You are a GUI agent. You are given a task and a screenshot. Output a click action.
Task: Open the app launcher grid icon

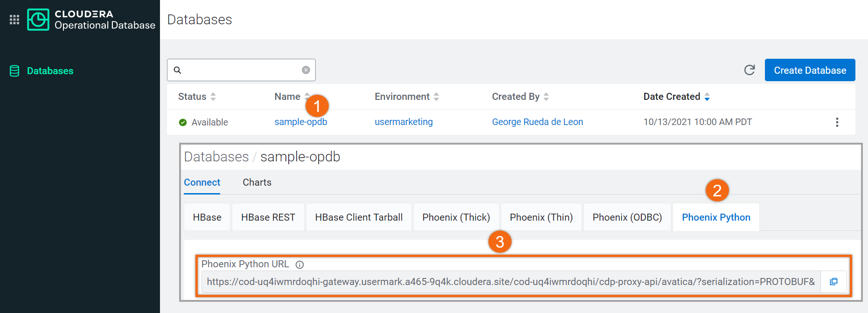(14, 20)
